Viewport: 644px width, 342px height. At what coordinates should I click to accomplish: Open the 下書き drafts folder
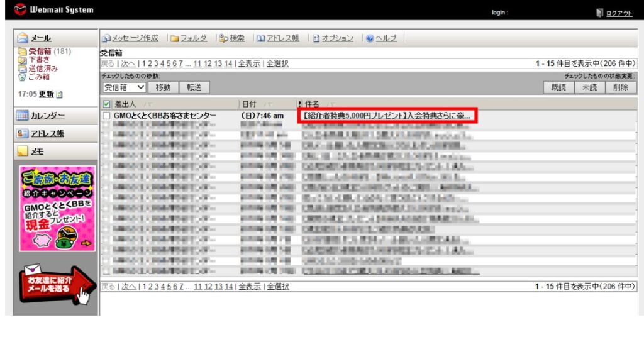click(x=39, y=60)
